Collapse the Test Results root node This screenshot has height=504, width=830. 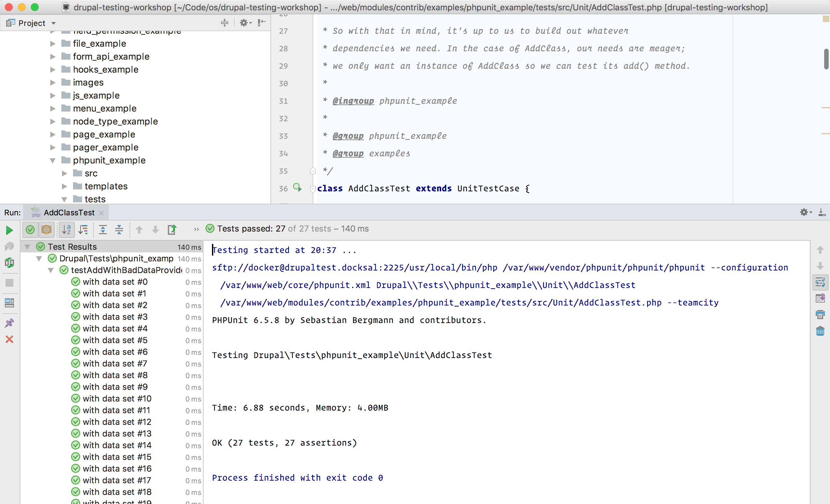pyautogui.click(x=27, y=247)
